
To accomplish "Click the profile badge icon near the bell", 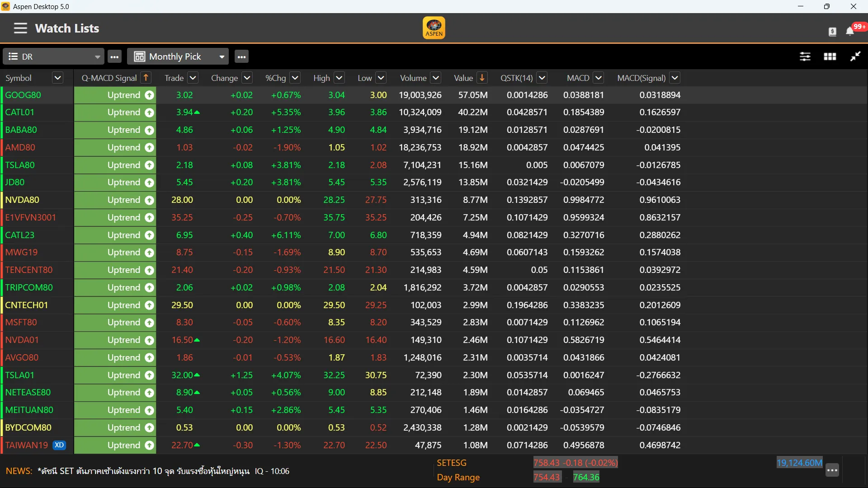I will (832, 32).
